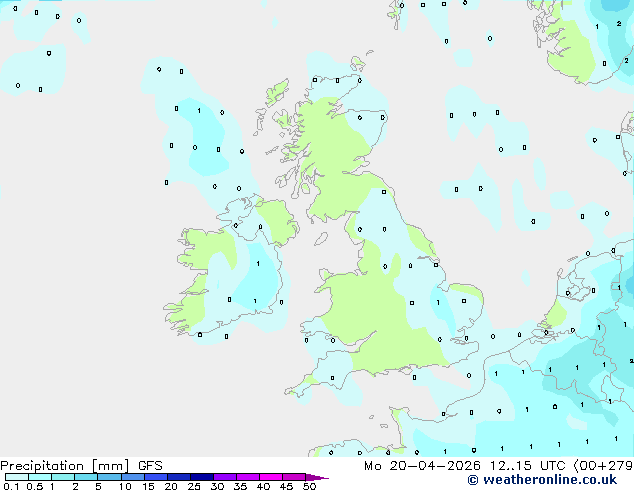Click the 20–25 mm legend color swatch
Screen dimensions: 634x490
pos(179,477)
